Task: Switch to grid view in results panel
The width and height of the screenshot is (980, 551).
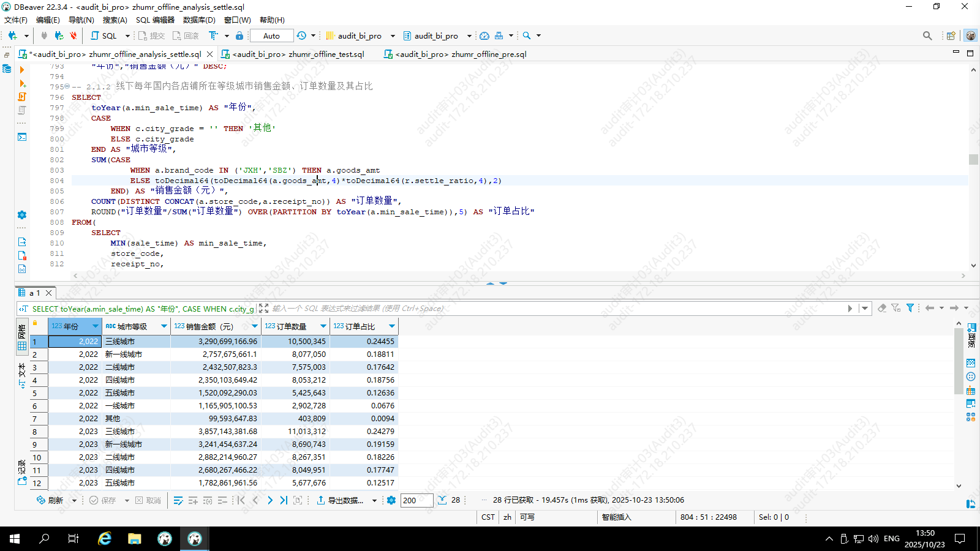Action: (22, 346)
